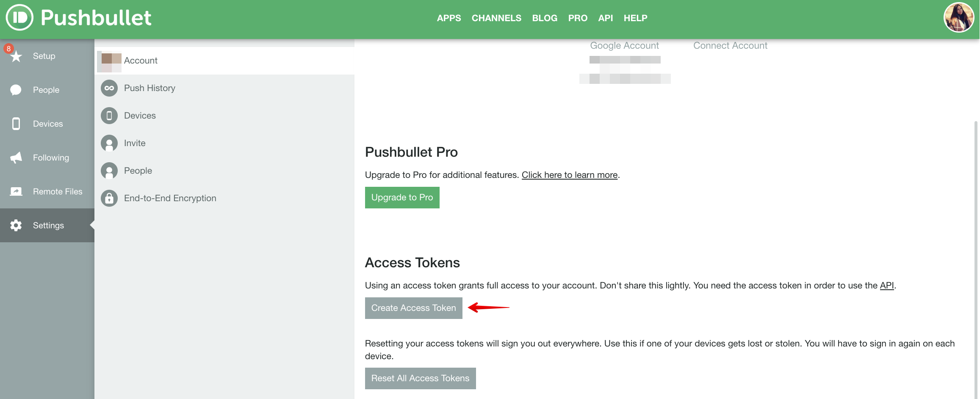Screen dimensions: 980x399
Task: Click the Following megaphone icon
Action: pyautogui.click(x=16, y=158)
